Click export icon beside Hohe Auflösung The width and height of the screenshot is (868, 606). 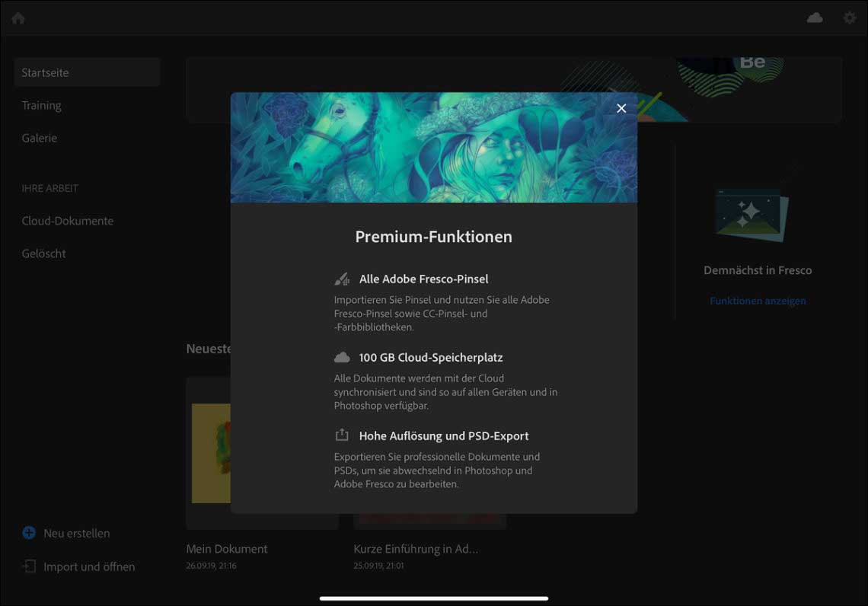pos(342,435)
